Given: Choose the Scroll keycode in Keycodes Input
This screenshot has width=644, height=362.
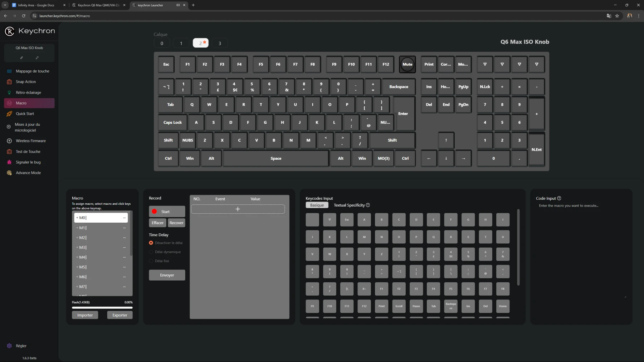Looking at the screenshot, I should (399, 306).
